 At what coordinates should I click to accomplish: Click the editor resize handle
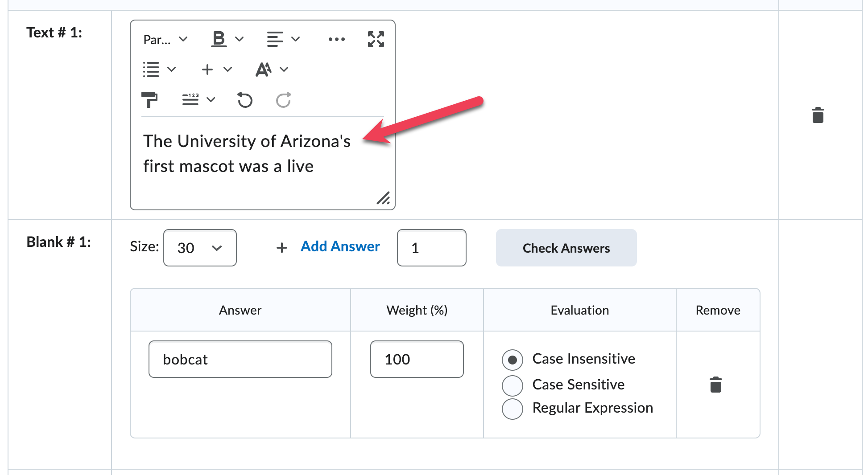[383, 198]
